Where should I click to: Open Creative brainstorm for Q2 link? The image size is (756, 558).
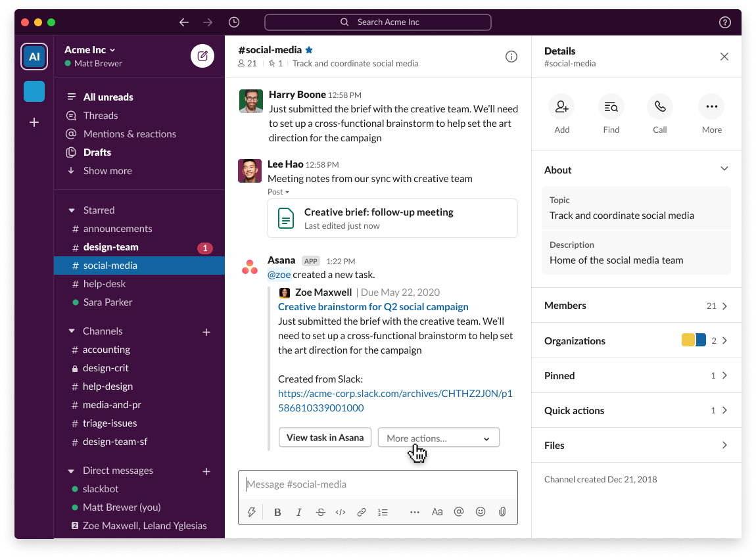(373, 307)
